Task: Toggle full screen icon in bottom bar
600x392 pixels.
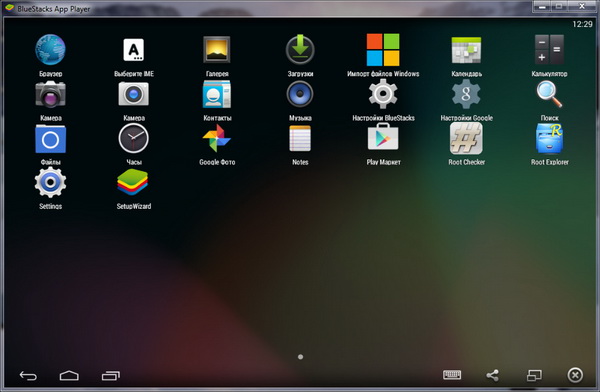Action: [x=534, y=375]
